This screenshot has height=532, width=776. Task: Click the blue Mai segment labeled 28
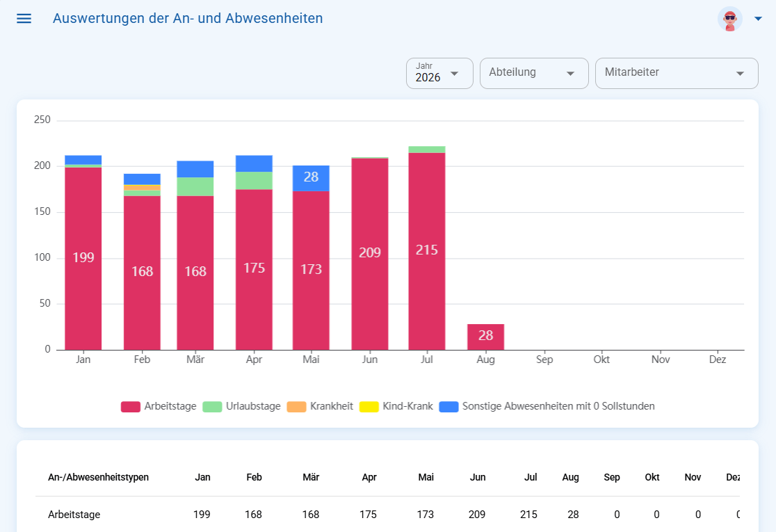click(311, 178)
